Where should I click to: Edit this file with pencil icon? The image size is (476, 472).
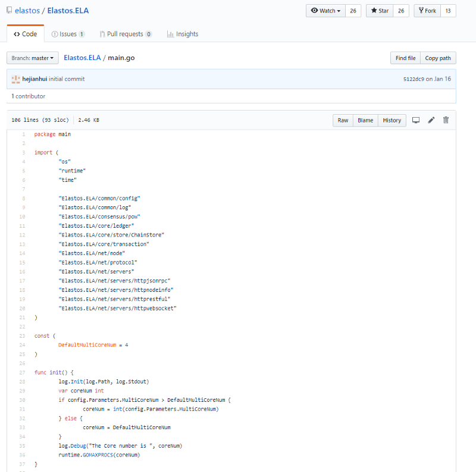[431, 120]
